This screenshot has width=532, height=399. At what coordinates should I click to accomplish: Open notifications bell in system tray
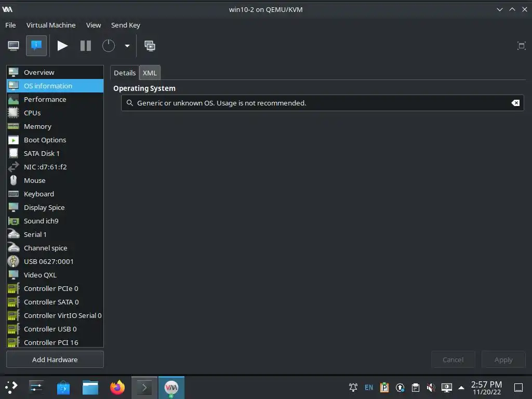353,388
